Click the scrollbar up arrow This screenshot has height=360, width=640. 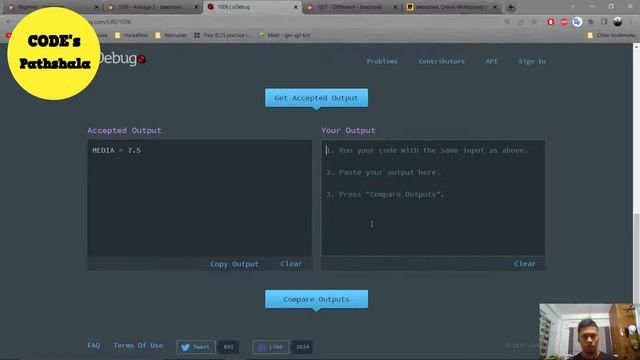636,47
